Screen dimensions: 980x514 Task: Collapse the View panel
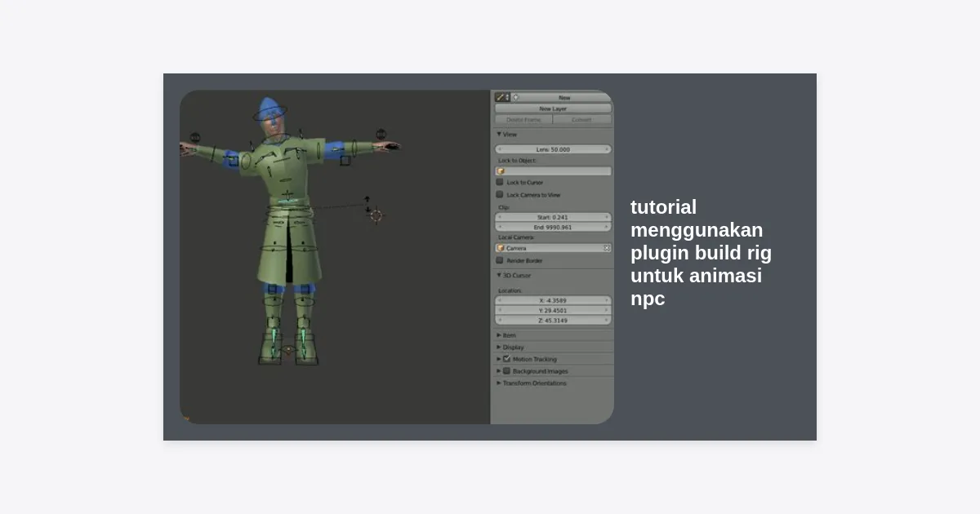tap(499, 135)
